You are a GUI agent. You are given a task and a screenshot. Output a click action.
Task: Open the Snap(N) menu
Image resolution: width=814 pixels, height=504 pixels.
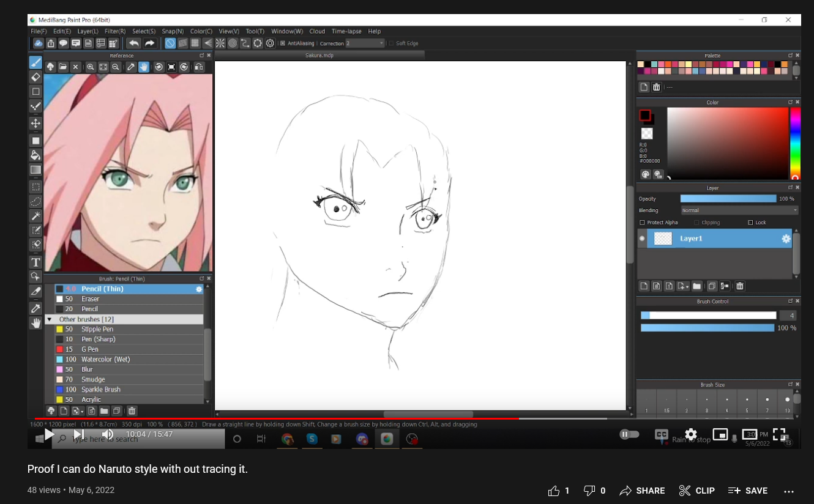(173, 31)
